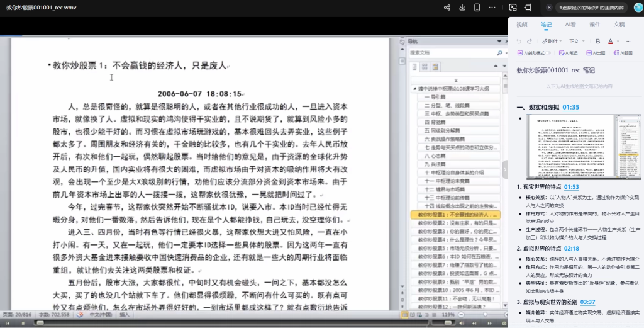Collapse the notes side panel arrow
The height and width of the screenshot is (328, 644).
click(505, 169)
